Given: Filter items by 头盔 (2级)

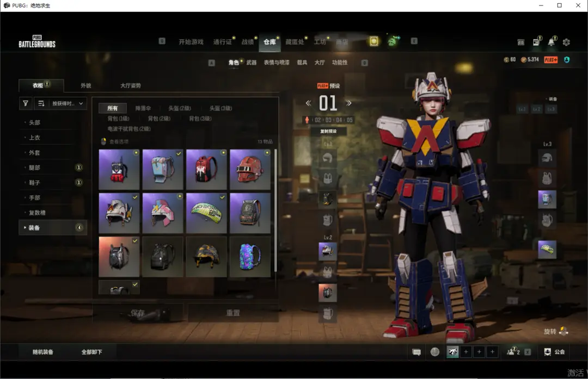Looking at the screenshot, I should pos(180,108).
